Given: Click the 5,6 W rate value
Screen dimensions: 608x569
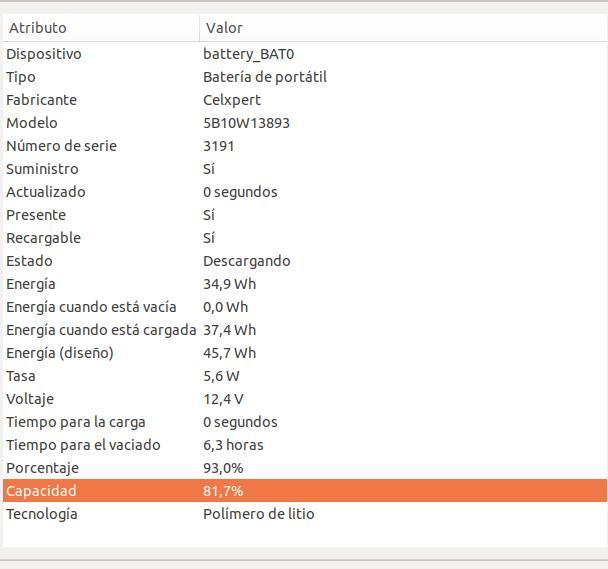Looking at the screenshot, I should pyautogui.click(x=221, y=376).
